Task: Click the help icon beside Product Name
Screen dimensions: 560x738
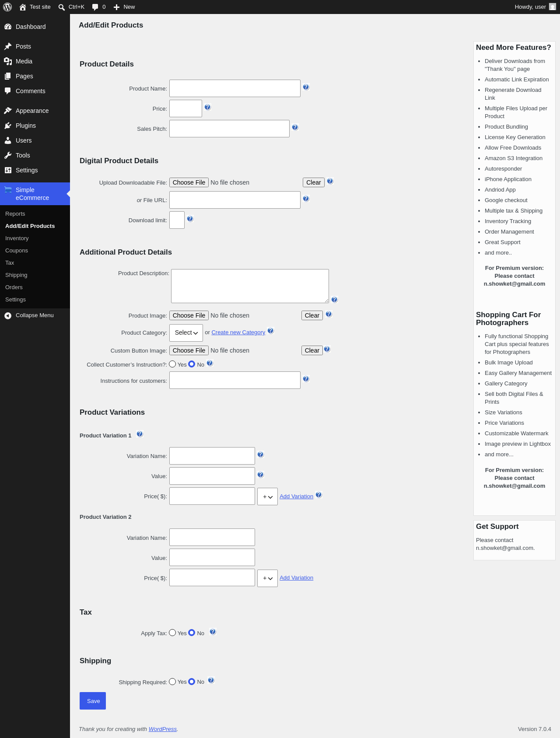Action: (x=306, y=87)
